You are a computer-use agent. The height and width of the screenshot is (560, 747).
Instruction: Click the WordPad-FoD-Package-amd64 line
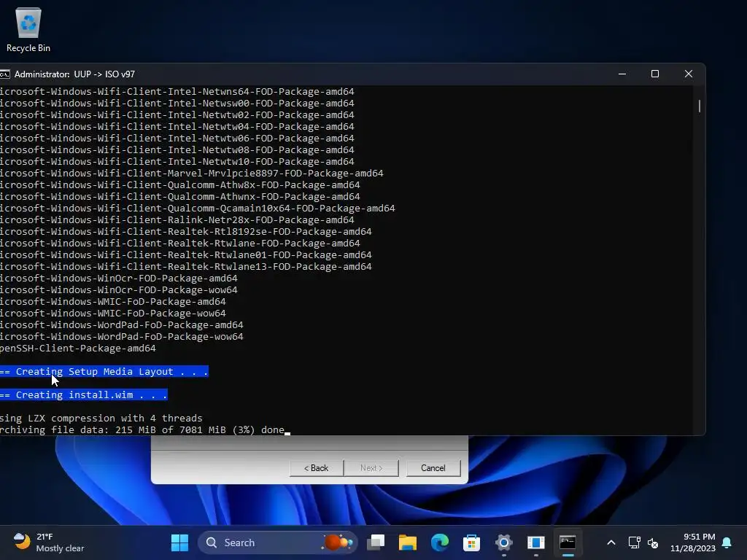point(122,324)
